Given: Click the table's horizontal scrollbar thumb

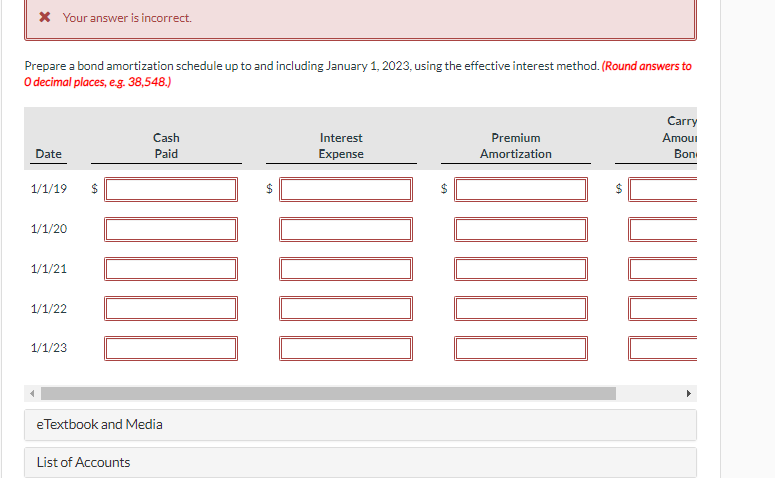Looking at the screenshot, I should point(328,393).
